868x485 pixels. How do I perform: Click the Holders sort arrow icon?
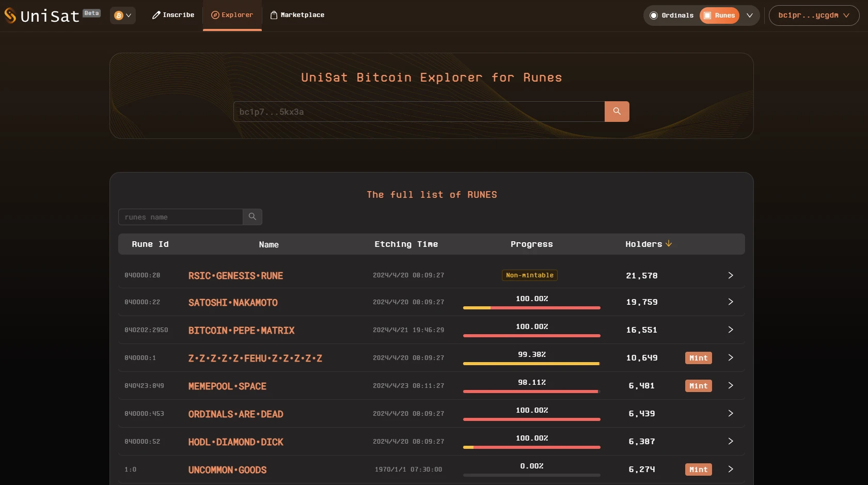click(669, 244)
